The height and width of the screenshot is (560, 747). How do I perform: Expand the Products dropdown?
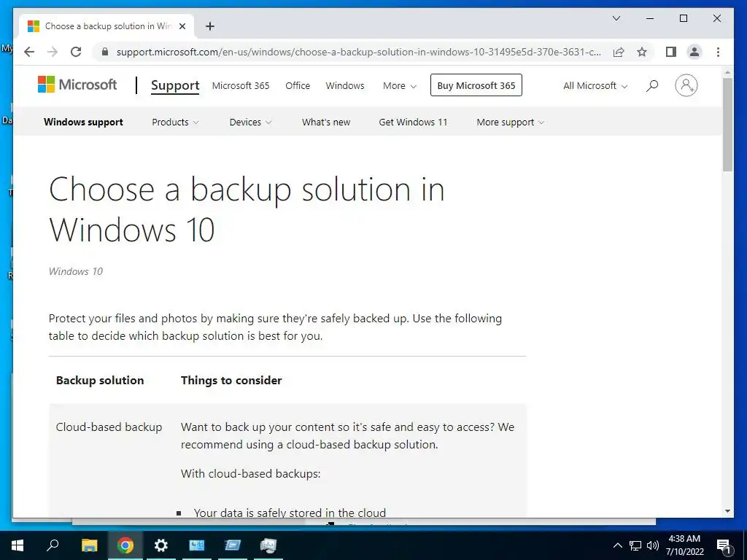coord(175,122)
